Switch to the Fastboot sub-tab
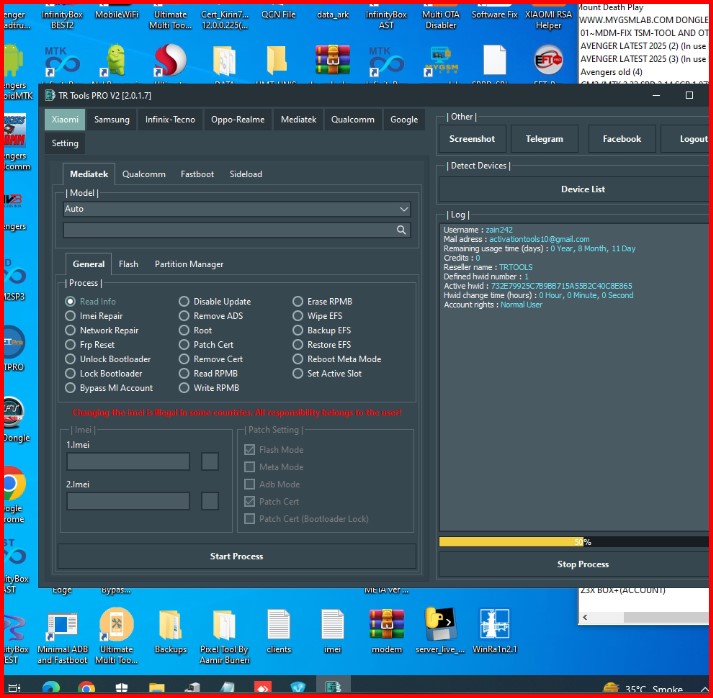This screenshot has height=698, width=713. [x=197, y=174]
